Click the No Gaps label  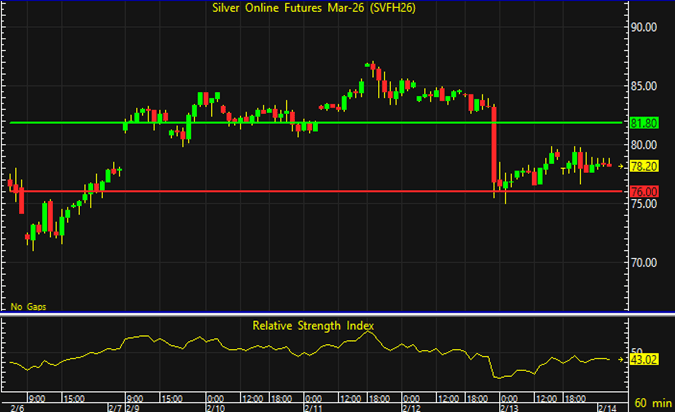pos(30,306)
